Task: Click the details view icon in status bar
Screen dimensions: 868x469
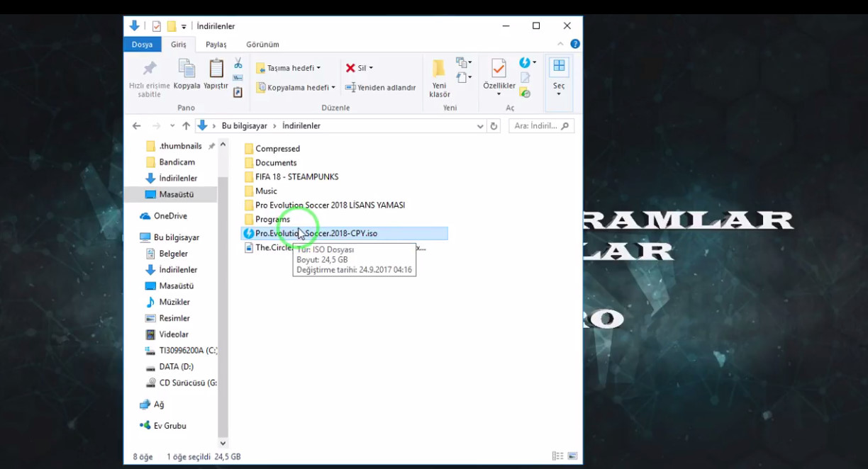Action: click(x=557, y=456)
